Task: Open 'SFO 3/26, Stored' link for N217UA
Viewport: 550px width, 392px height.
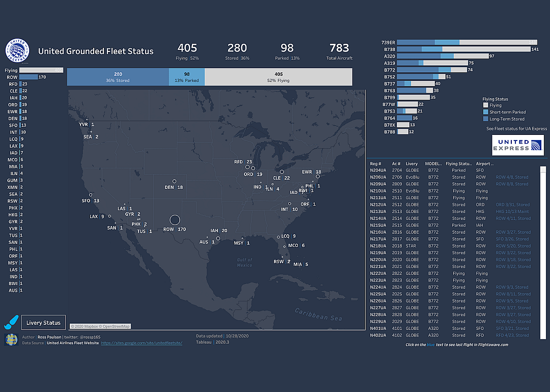Action: tap(512, 239)
